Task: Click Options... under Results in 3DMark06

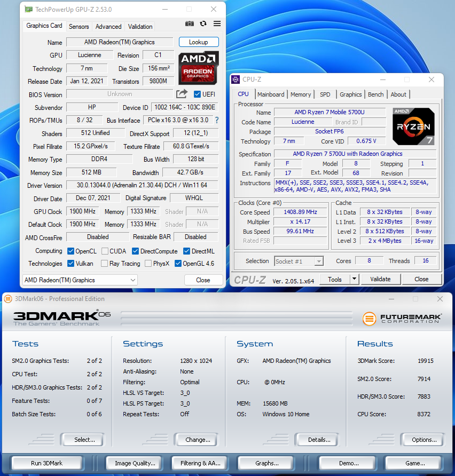Action: coord(422,440)
